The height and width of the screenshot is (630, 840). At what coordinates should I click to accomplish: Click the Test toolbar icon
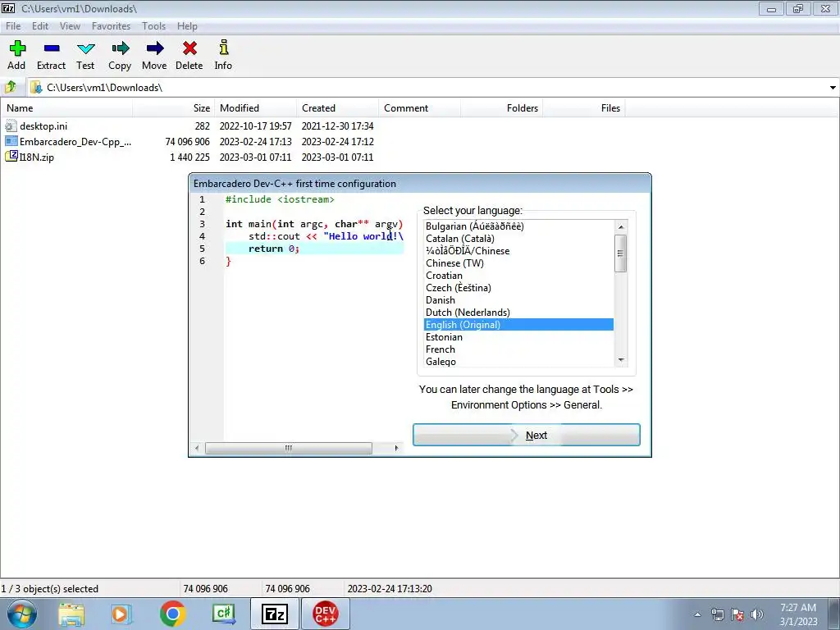[85, 48]
